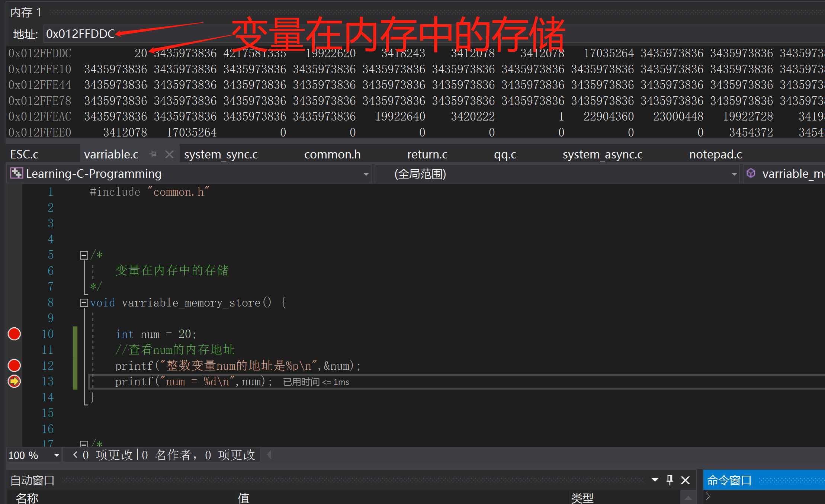The height and width of the screenshot is (504, 825).
Task: Toggle the breakpoint on line 10
Action: pyautogui.click(x=14, y=334)
